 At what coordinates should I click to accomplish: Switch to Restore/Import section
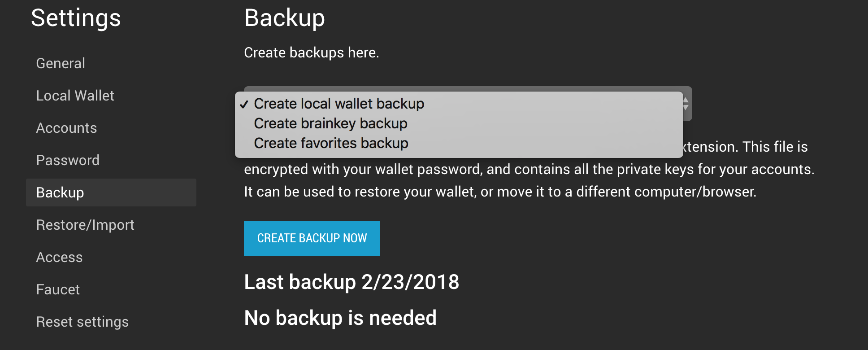tap(85, 225)
